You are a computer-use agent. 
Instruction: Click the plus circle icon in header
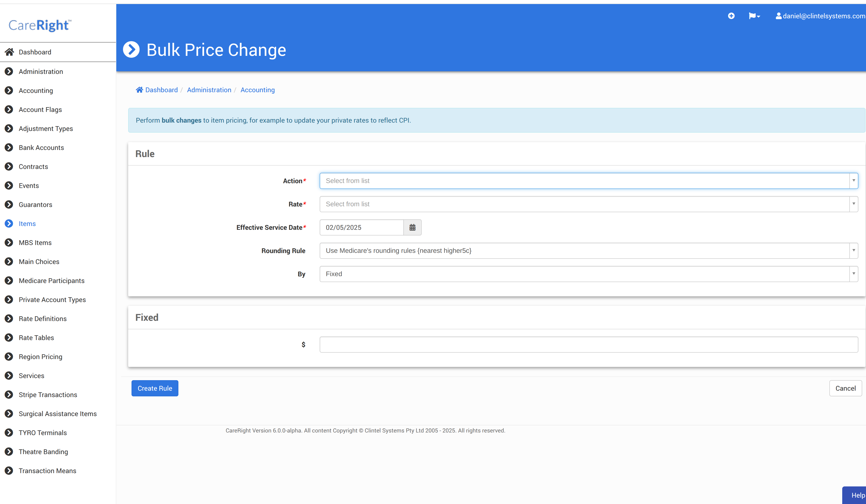[x=731, y=16]
